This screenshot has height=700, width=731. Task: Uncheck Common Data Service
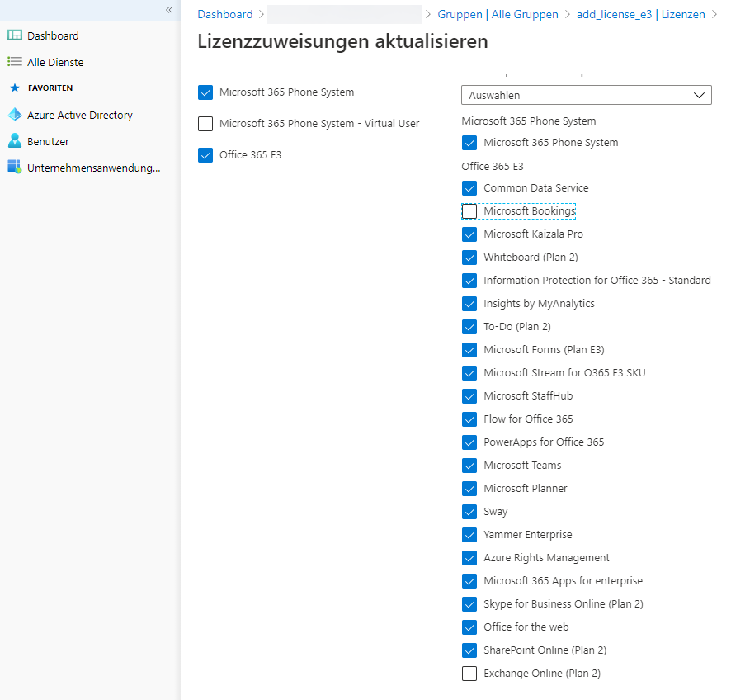(x=469, y=188)
